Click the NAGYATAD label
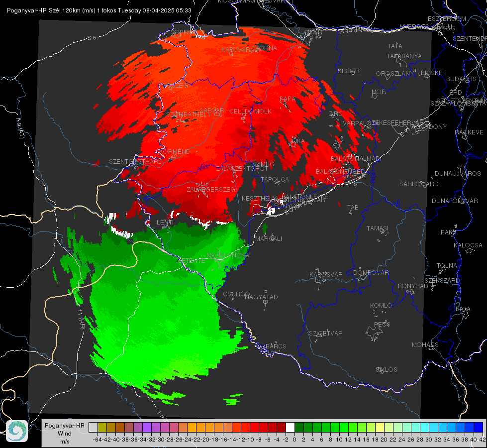The height and width of the screenshot is (448, 487). pos(261,297)
